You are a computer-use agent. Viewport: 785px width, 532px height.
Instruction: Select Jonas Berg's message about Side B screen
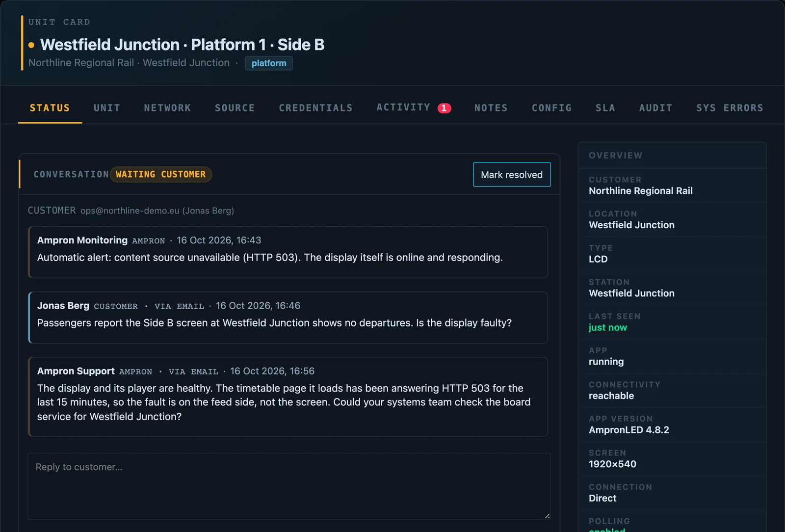coord(288,318)
